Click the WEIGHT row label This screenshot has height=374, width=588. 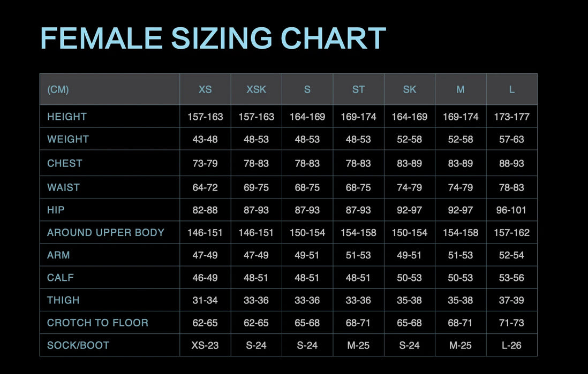coord(68,139)
